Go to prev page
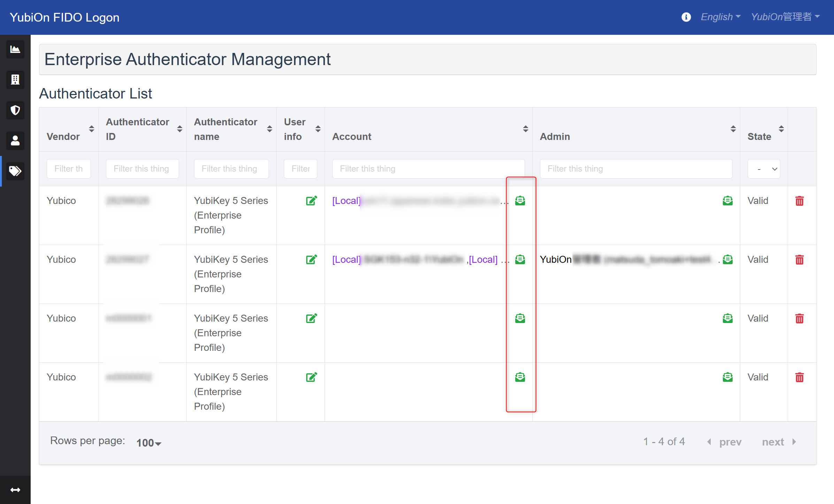This screenshot has width=834, height=504. click(x=724, y=442)
